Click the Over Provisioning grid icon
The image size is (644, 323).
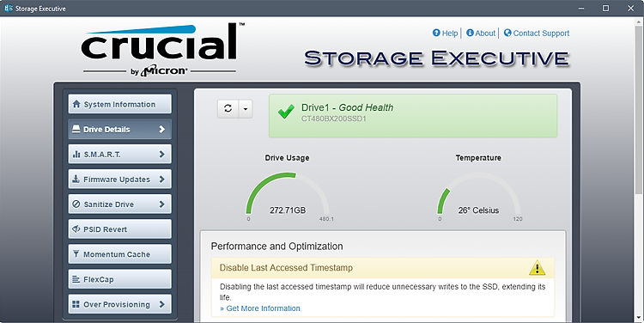tap(76, 304)
